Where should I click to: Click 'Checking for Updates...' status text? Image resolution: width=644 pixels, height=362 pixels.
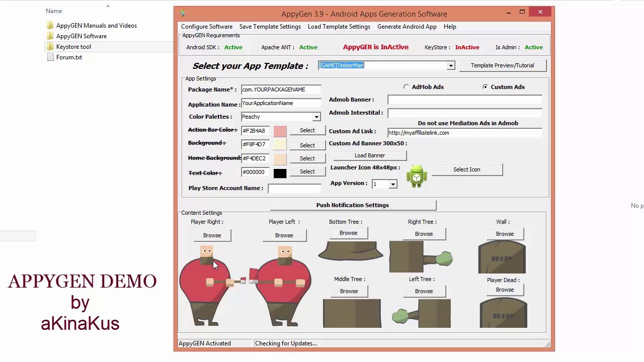coord(286,343)
